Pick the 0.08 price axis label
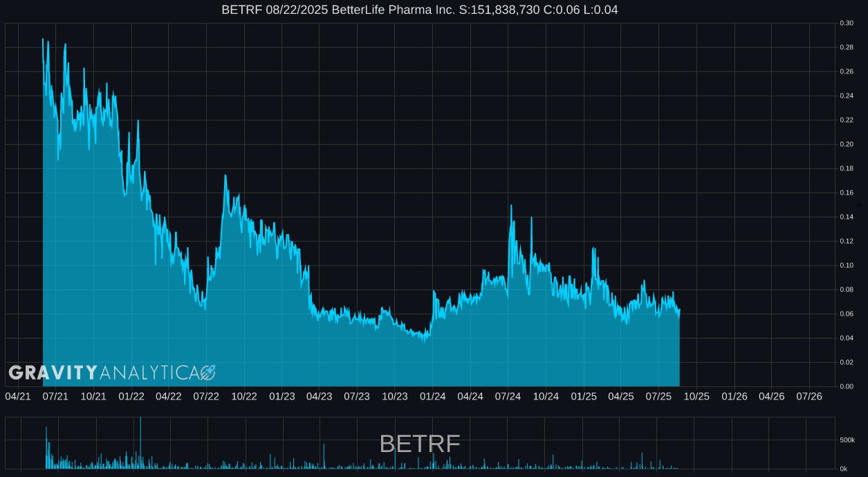 click(847, 289)
